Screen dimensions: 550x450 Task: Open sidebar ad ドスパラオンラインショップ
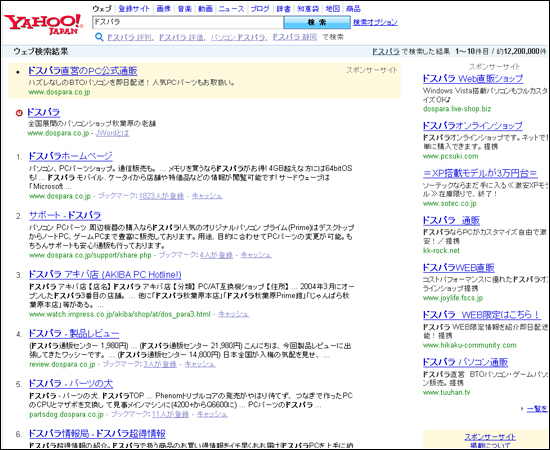coord(473,126)
